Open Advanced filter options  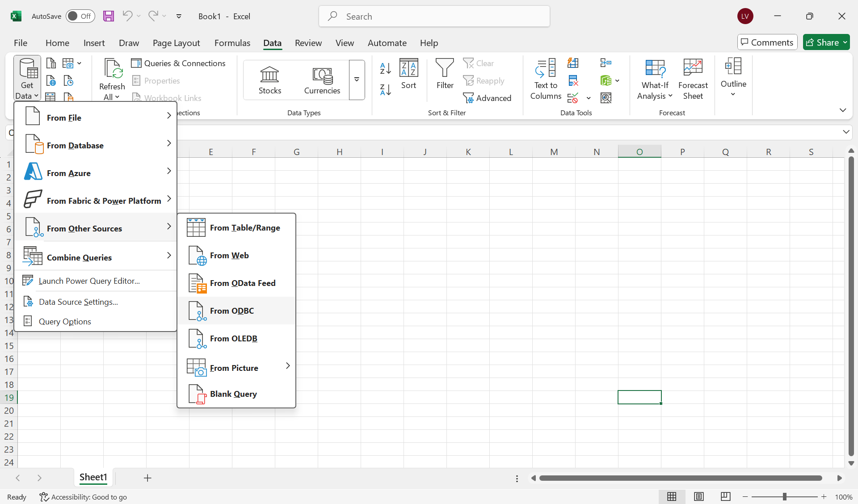pos(488,98)
